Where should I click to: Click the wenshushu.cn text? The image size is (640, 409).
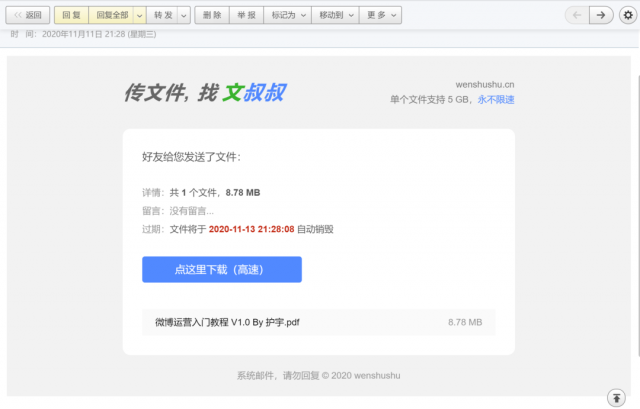point(485,84)
